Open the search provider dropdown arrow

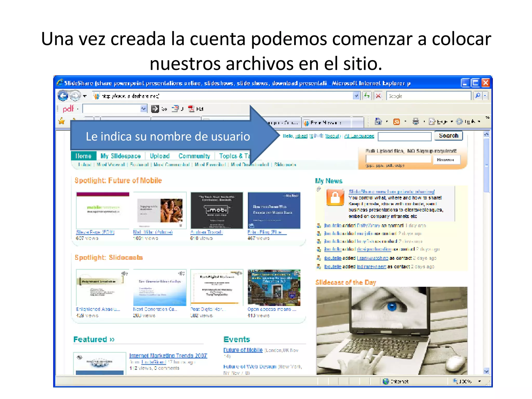click(485, 96)
